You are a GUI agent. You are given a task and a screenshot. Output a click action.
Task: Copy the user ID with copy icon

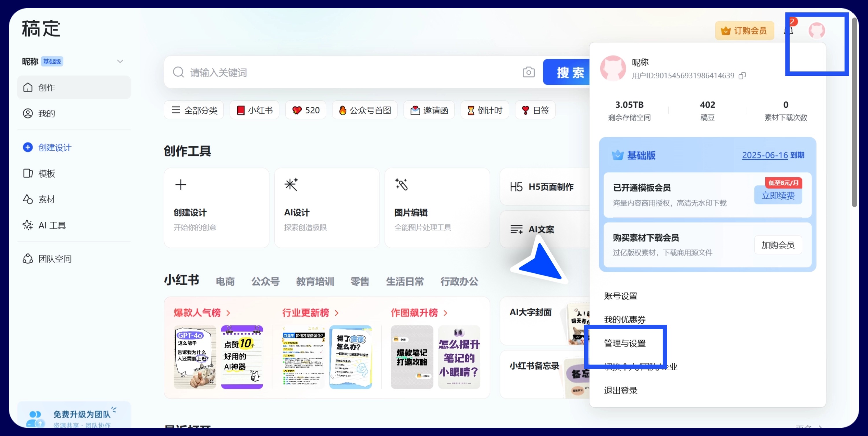742,76
